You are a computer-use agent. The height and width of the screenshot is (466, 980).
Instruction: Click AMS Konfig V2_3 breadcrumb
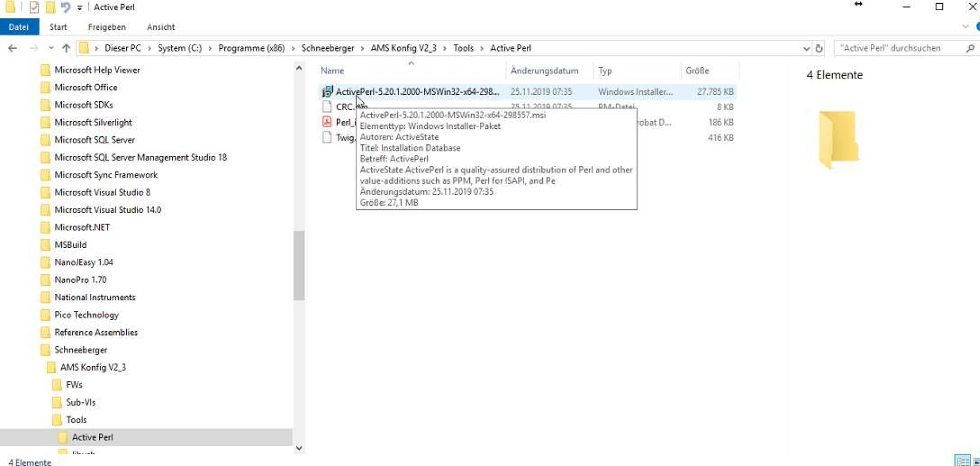(x=403, y=48)
